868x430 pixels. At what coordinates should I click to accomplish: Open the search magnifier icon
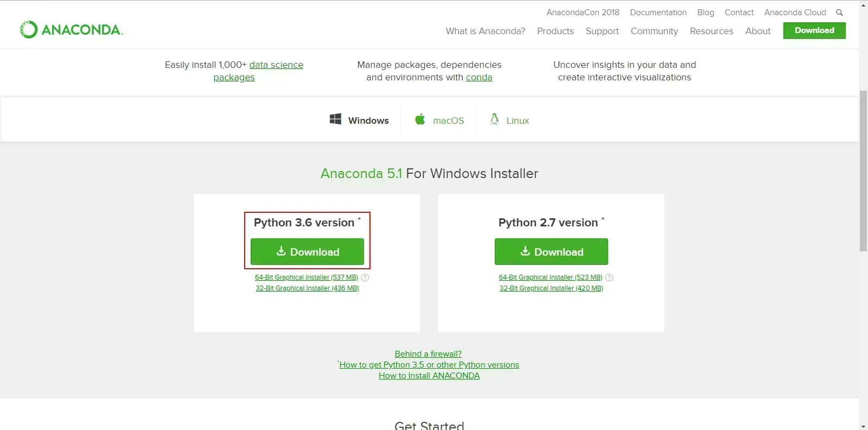[x=839, y=12]
